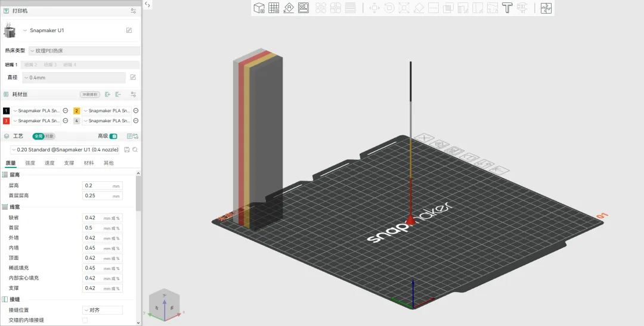This screenshot has height=326, width=644.
Task: Activate the Cut tool
Action: pos(434,8)
